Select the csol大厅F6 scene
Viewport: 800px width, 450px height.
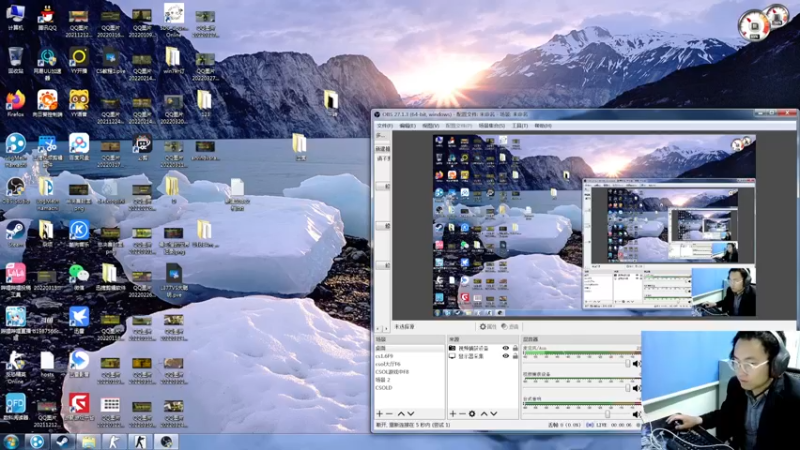click(409, 364)
